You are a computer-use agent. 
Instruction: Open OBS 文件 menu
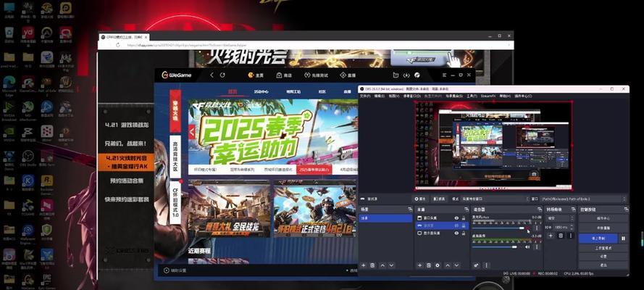point(364,96)
